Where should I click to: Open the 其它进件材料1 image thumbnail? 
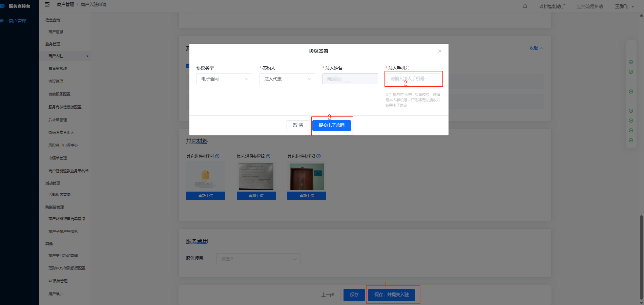point(205,176)
